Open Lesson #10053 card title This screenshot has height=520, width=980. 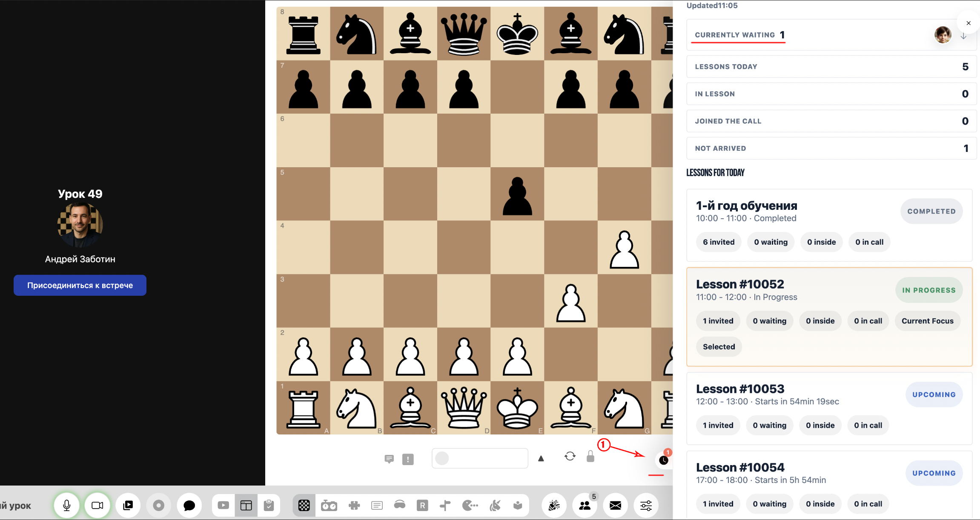point(740,389)
